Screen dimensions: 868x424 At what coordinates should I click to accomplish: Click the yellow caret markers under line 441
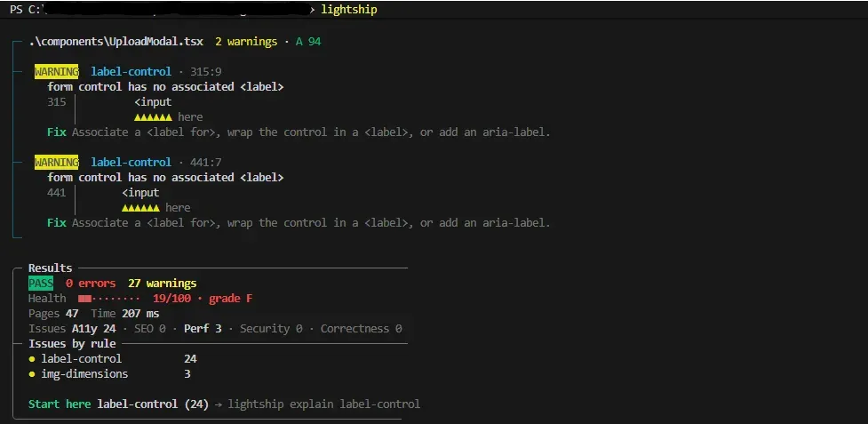tap(140, 208)
